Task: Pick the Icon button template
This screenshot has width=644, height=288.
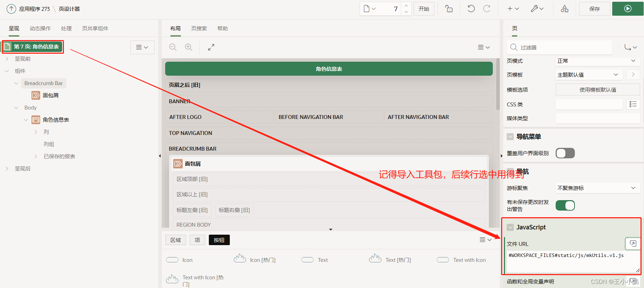Action: click(x=180, y=260)
